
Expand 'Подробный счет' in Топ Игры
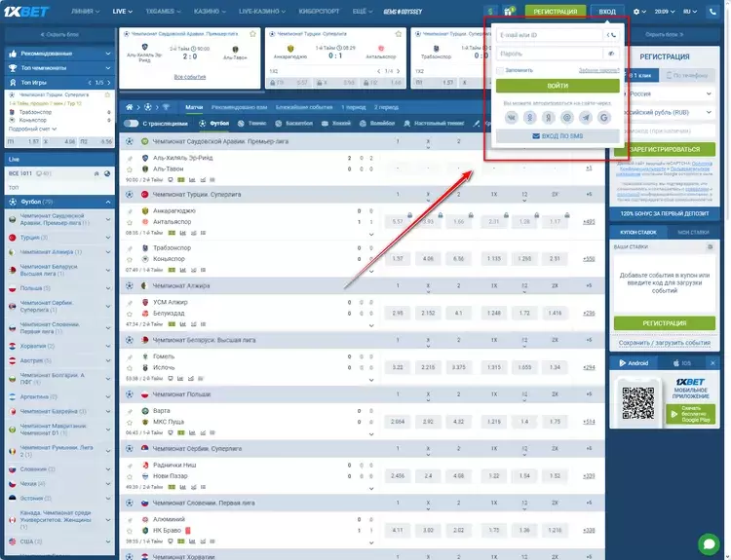pos(32,130)
